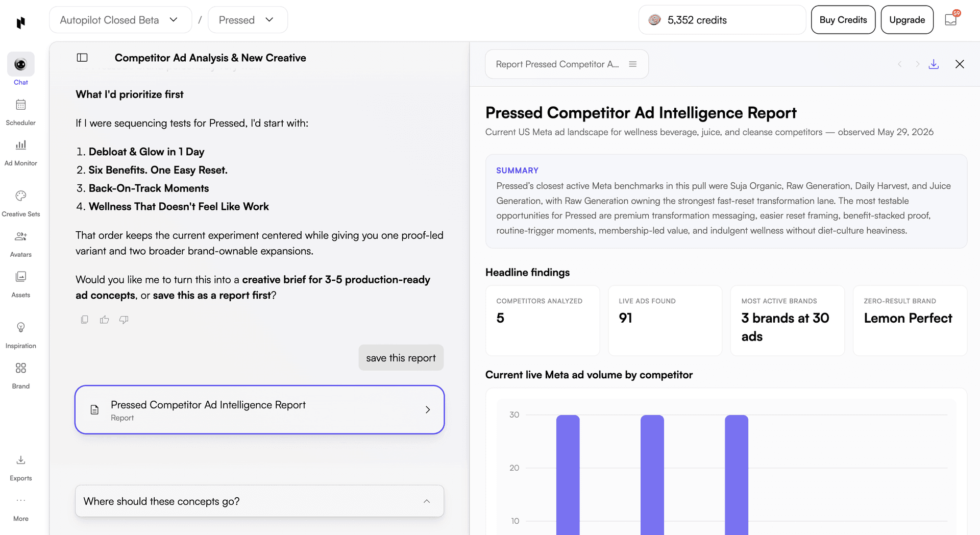
Task: Download the report
Action: pos(934,64)
